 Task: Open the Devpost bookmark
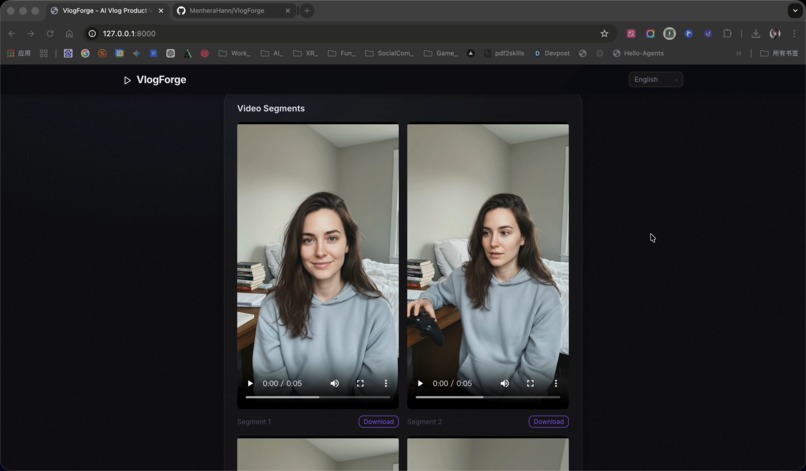(x=552, y=53)
